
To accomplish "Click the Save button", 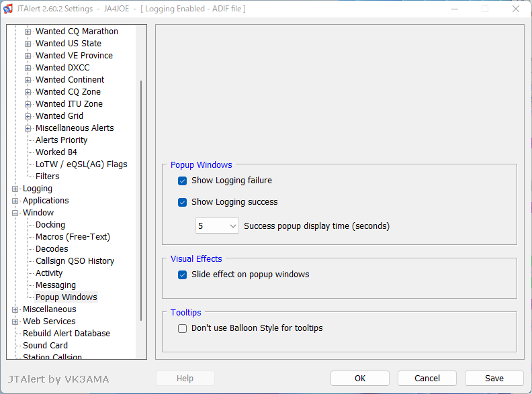I will coord(494,379).
